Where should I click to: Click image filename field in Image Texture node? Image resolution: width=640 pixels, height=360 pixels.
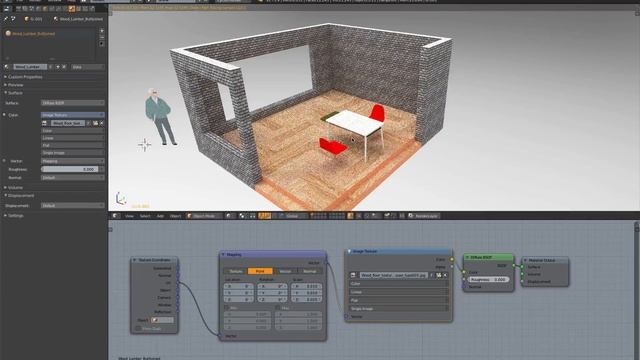393,275
